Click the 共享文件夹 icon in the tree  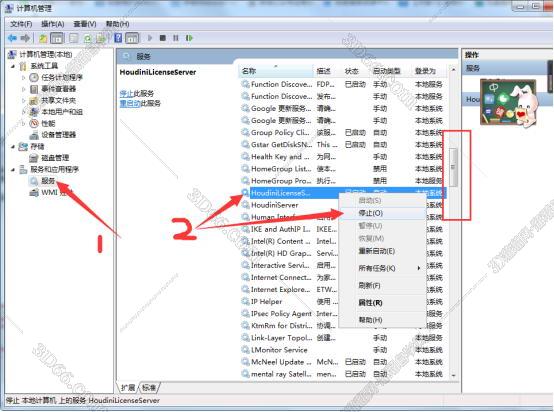tap(34, 101)
